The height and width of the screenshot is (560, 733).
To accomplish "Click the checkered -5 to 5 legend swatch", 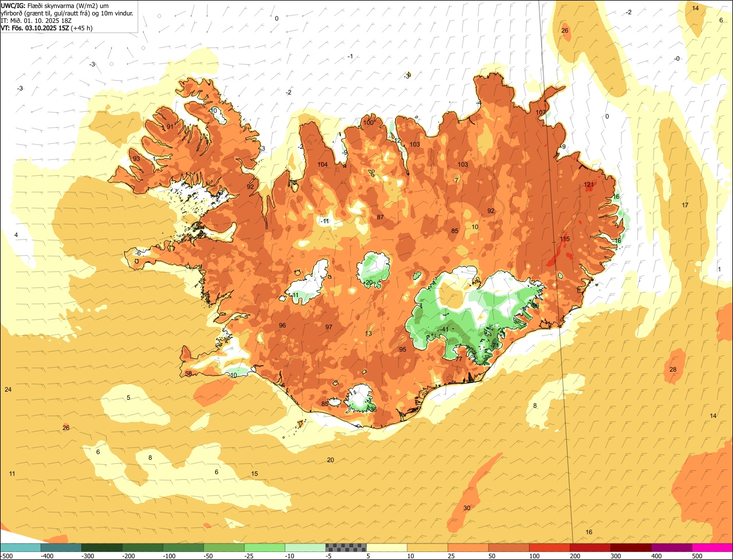I will coord(346,548).
